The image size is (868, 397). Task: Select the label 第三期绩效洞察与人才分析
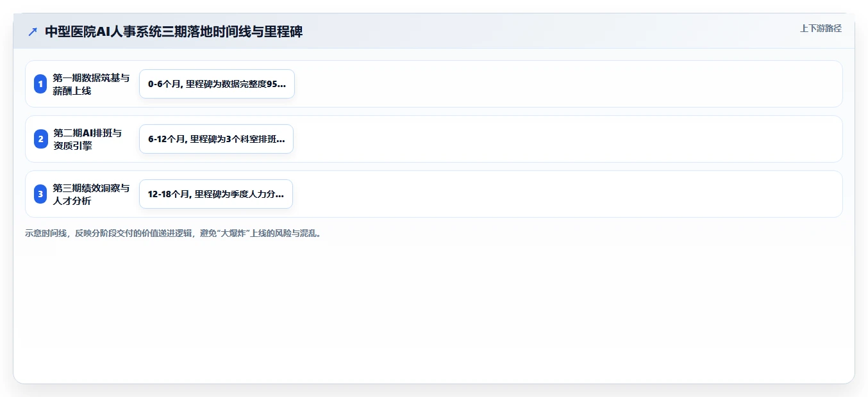pyautogui.click(x=91, y=195)
